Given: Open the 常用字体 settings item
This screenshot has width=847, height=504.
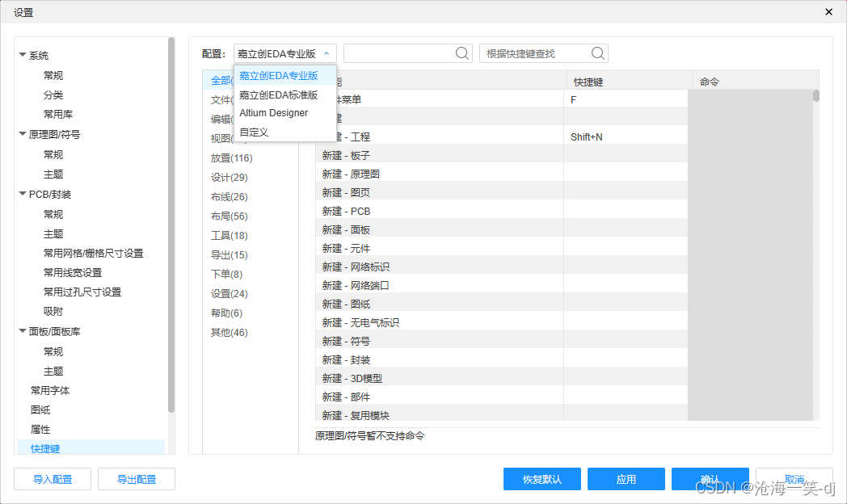Looking at the screenshot, I should click(x=49, y=391).
